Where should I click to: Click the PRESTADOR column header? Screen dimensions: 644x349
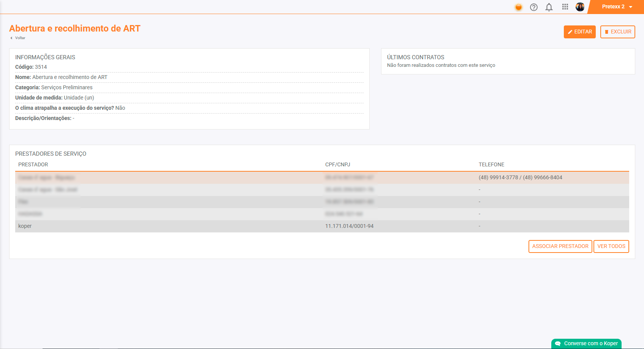(x=33, y=165)
